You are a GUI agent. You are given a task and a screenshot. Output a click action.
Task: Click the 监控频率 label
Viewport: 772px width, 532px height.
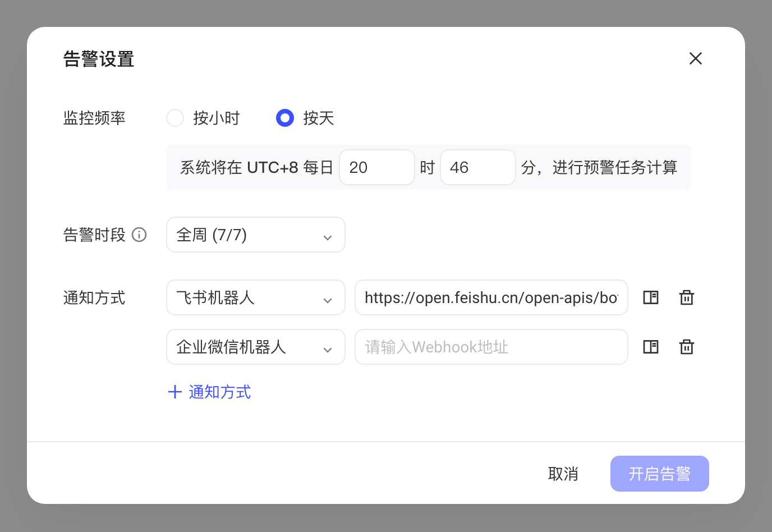(94, 118)
